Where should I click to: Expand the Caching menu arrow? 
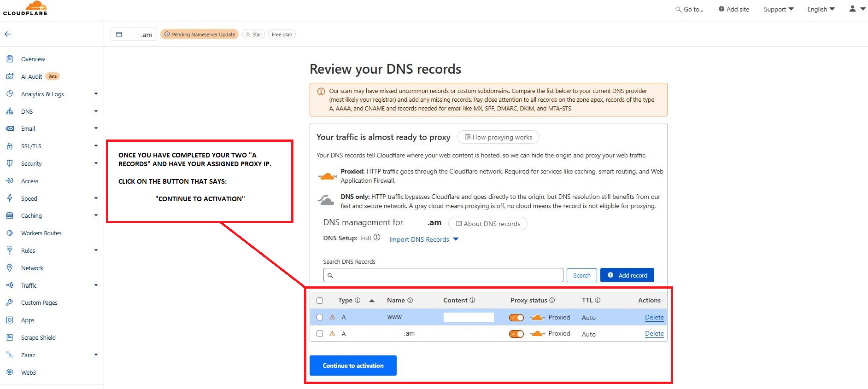pyautogui.click(x=96, y=215)
